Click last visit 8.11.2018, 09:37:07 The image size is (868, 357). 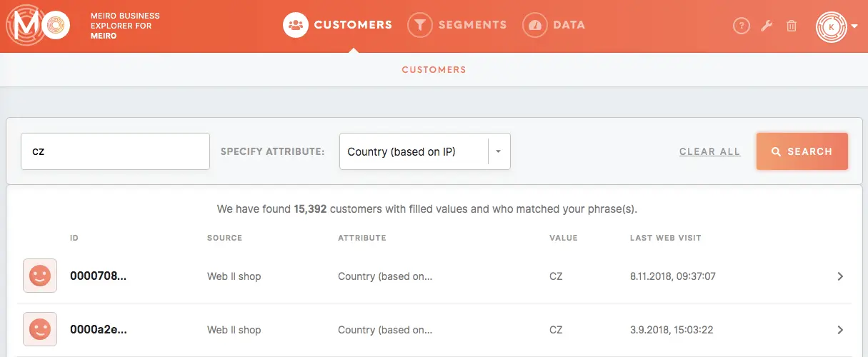point(673,276)
